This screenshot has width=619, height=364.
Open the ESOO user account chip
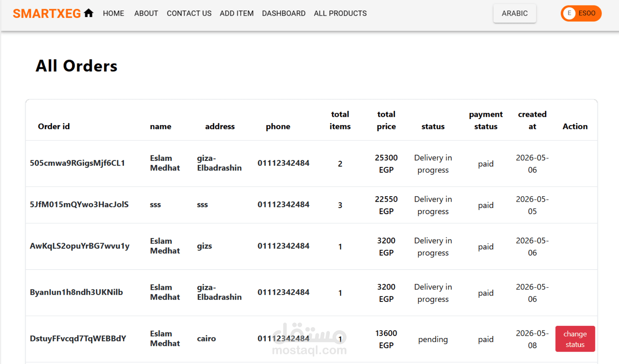pyautogui.click(x=581, y=13)
